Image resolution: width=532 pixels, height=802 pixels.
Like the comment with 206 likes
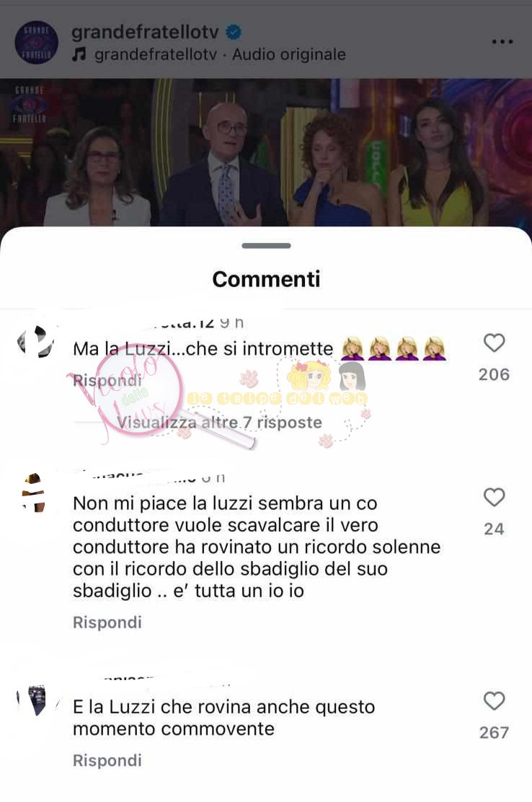[494, 343]
